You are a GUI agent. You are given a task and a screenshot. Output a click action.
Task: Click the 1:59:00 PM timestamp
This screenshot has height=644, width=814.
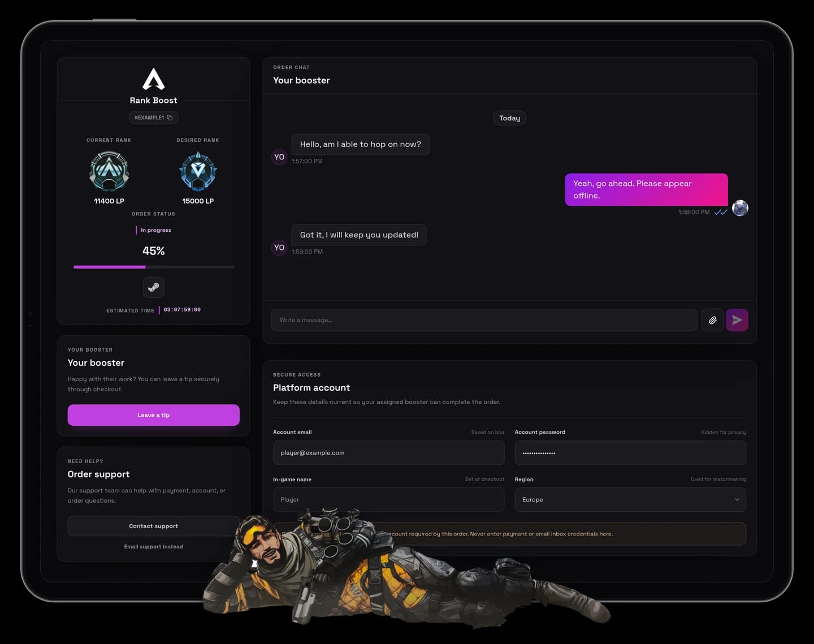pyautogui.click(x=307, y=252)
